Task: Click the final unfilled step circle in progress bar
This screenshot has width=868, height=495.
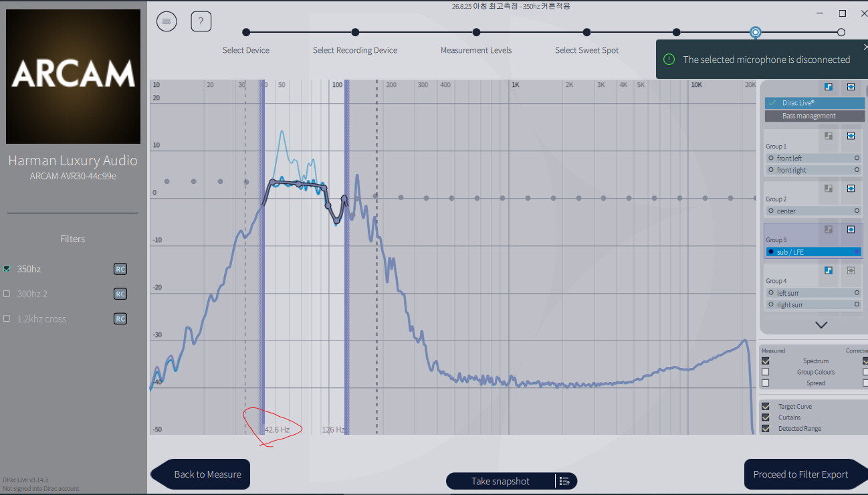Action: pos(841,32)
